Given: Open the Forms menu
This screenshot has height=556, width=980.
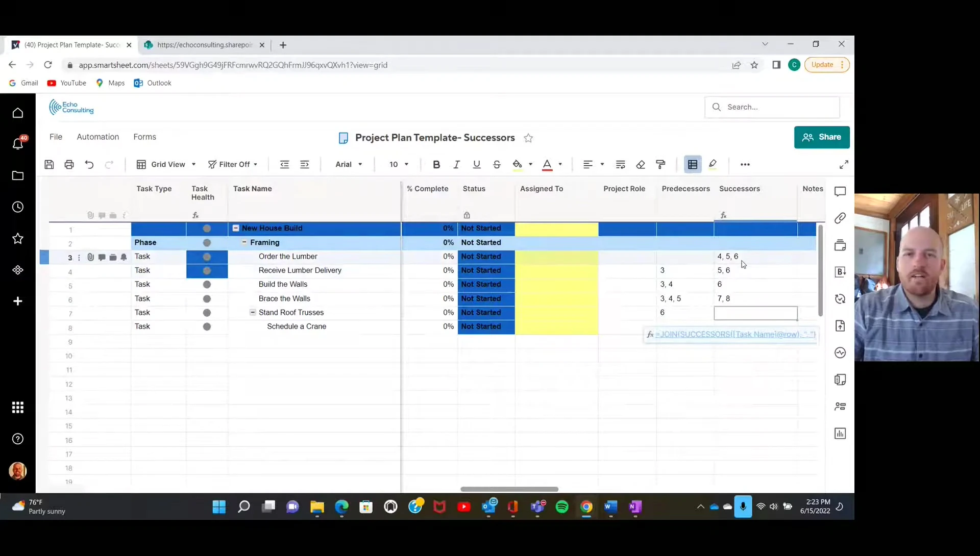Looking at the screenshot, I should (x=145, y=137).
